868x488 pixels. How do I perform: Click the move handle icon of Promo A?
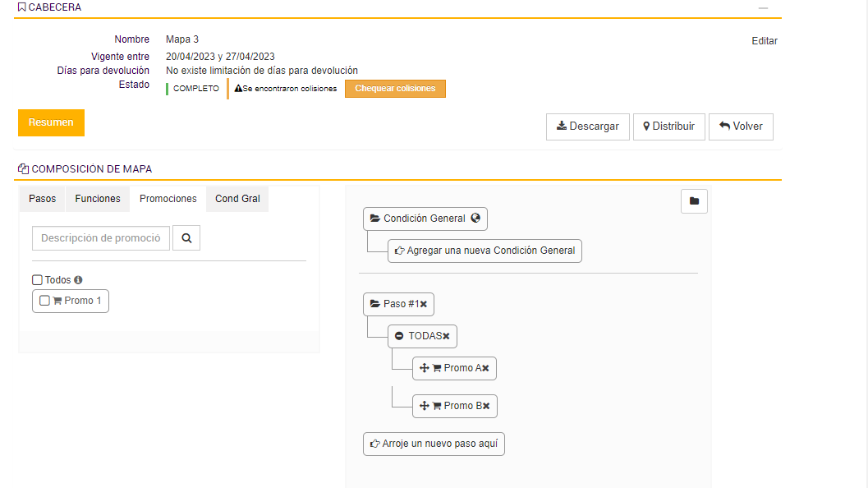coord(425,369)
